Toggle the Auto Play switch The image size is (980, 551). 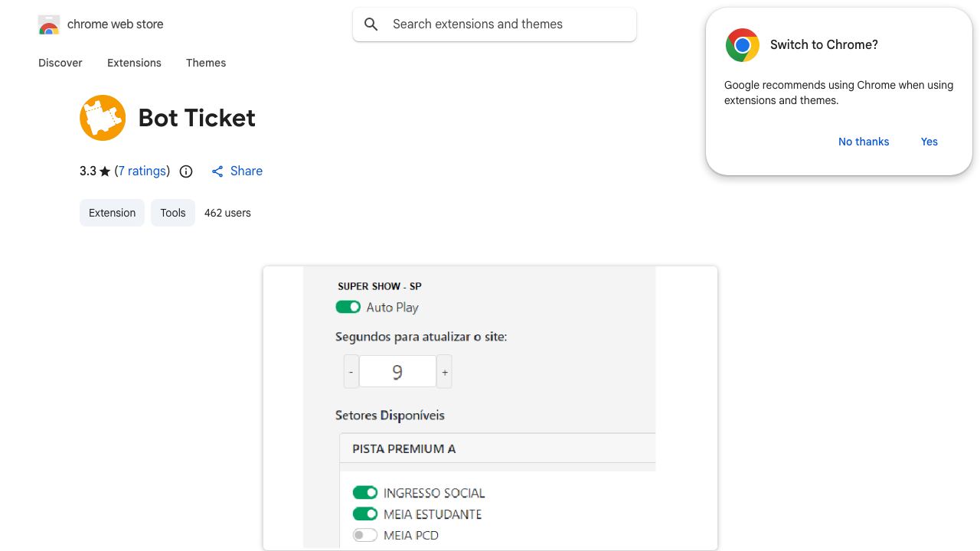pos(348,307)
